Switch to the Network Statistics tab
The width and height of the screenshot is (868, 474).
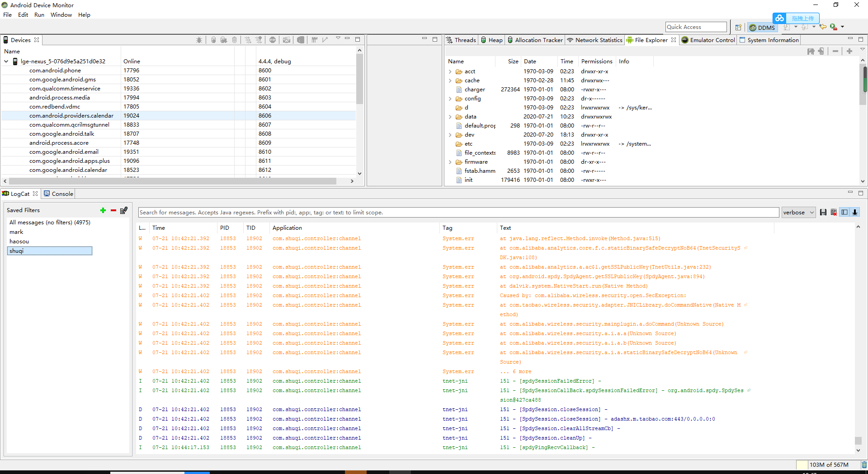coord(594,40)
